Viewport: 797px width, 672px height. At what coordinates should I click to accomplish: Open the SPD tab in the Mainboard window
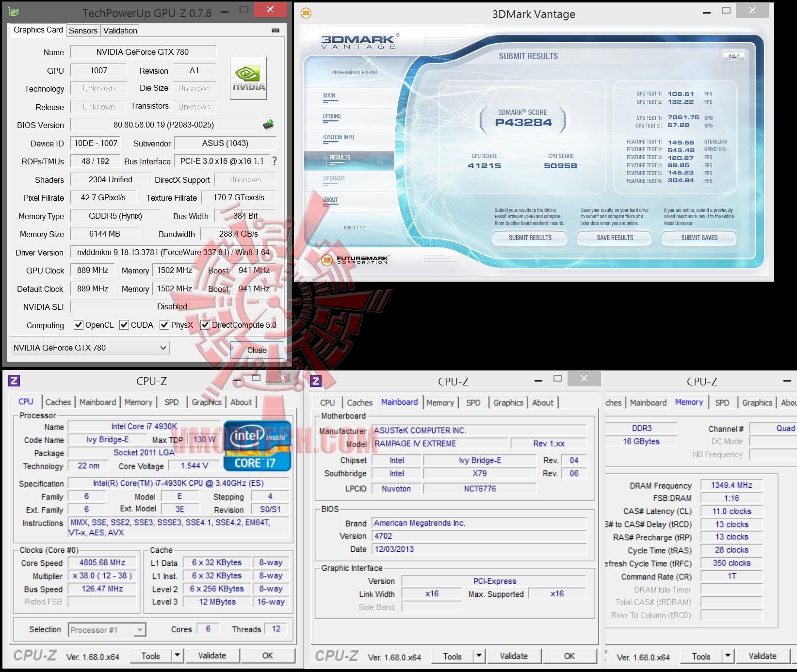tap(473, 402)
